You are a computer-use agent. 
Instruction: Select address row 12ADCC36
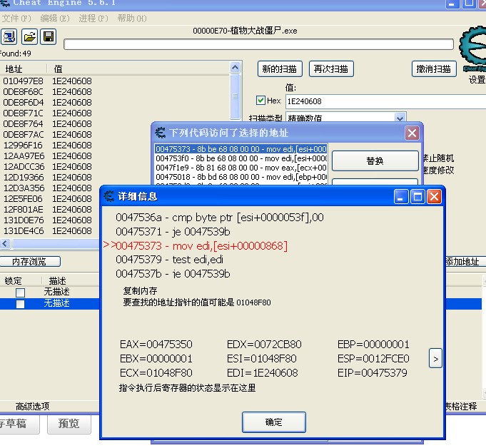click(x=76, y=166)
